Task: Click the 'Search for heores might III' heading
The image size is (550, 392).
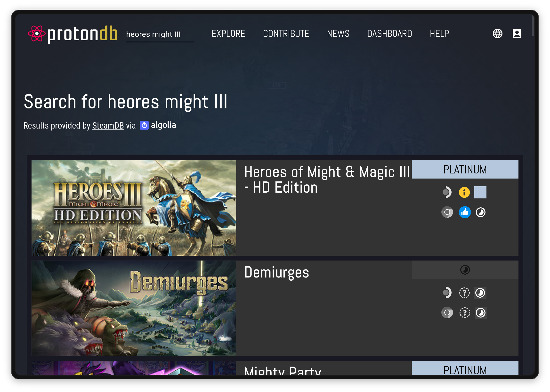Action: coord(126,102)
